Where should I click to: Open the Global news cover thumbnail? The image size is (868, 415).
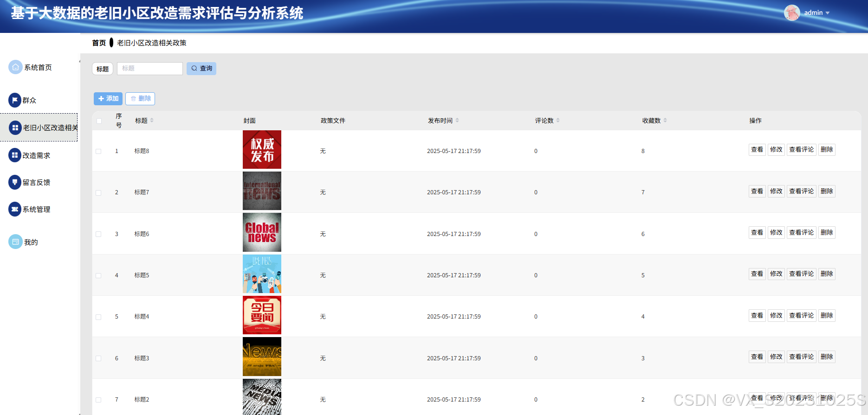click(x=262, y=232)
